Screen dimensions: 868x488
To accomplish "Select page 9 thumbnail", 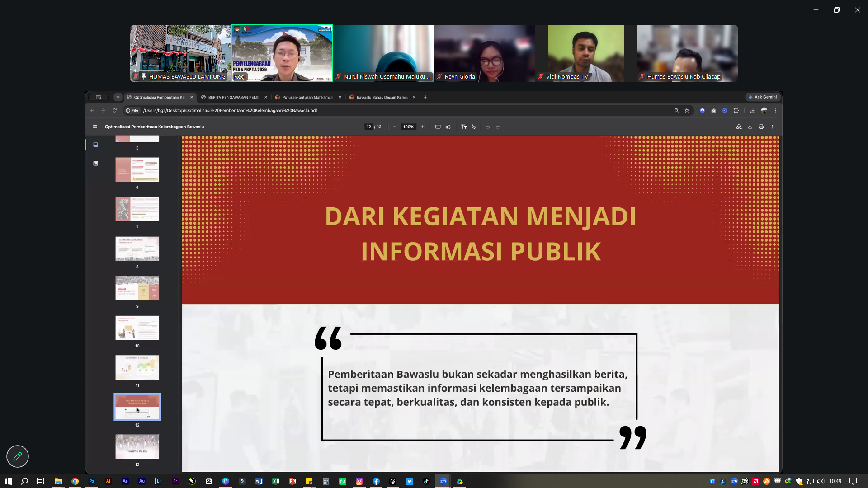I will pos(137,288).
